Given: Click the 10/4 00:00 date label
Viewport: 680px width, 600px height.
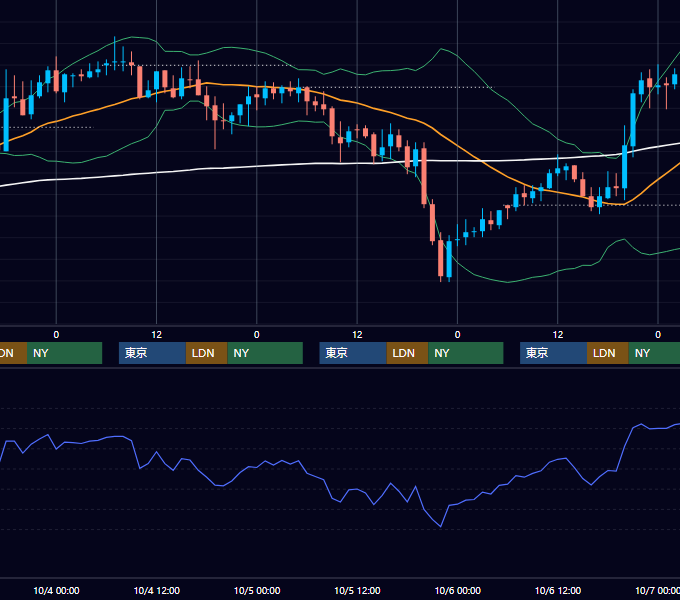Looking at the screenshot, I should [56, 590].
